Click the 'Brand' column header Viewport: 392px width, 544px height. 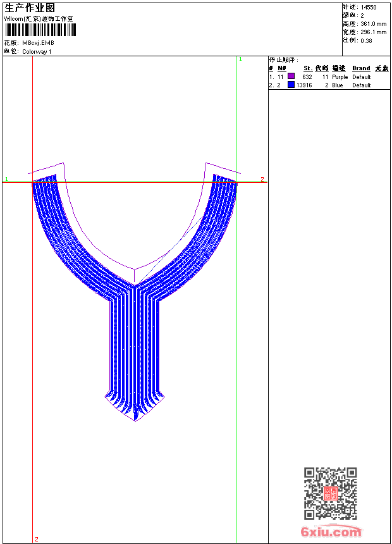point(361,68)
